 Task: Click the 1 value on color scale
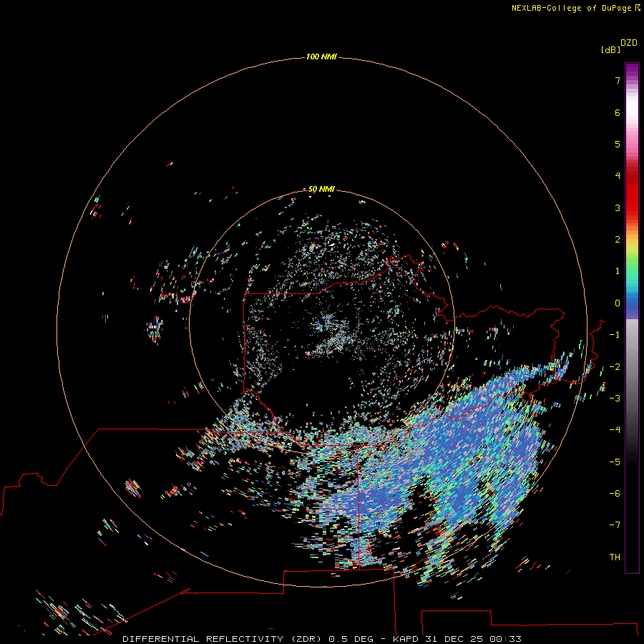[x=618, y=271]
